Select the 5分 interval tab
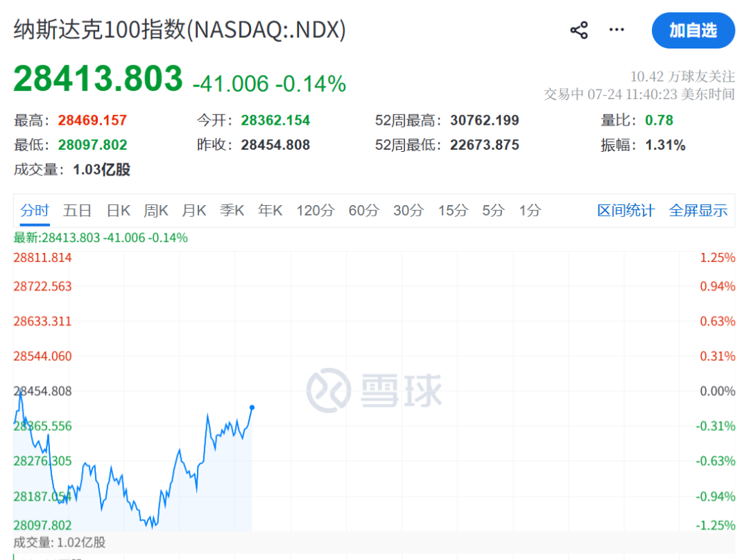The width and height of the screenshot is (749, 560). coord(493,211)
